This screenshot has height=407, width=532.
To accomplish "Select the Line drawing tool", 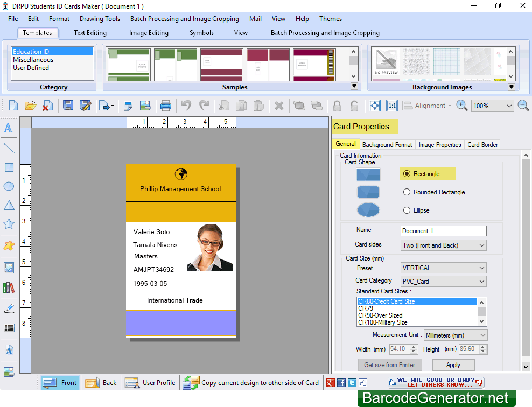I will coord(8,148).
